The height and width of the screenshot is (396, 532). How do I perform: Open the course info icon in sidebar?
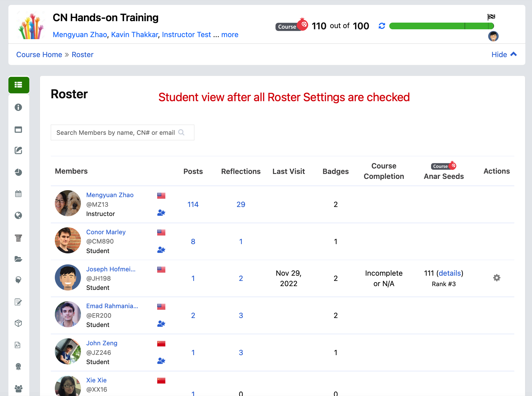point(18,107)
